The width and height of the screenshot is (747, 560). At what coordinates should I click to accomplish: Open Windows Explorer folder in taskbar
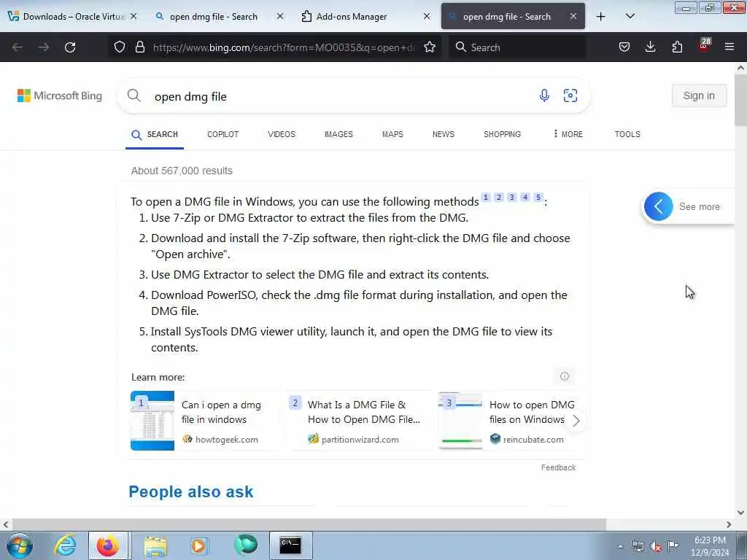155,545
